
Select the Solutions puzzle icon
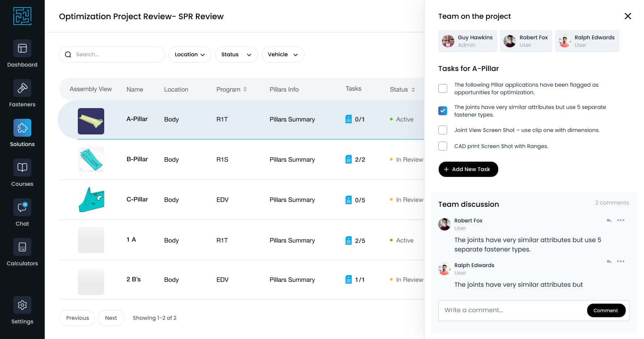click(x=22, y=128)
